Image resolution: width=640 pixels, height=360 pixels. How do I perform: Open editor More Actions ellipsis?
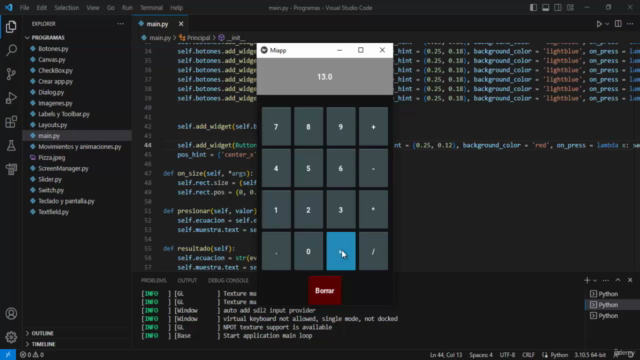630,24
